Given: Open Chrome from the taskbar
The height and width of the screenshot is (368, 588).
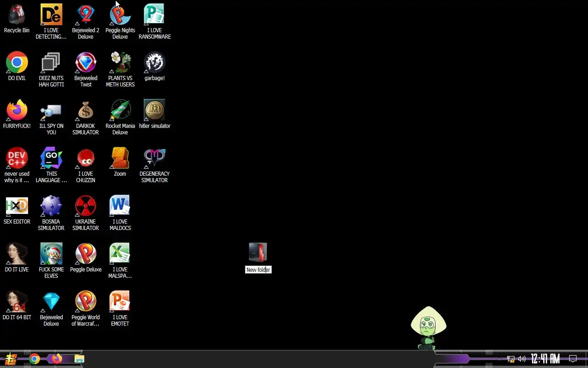Looking at the screenshot, I should point(34,359).
